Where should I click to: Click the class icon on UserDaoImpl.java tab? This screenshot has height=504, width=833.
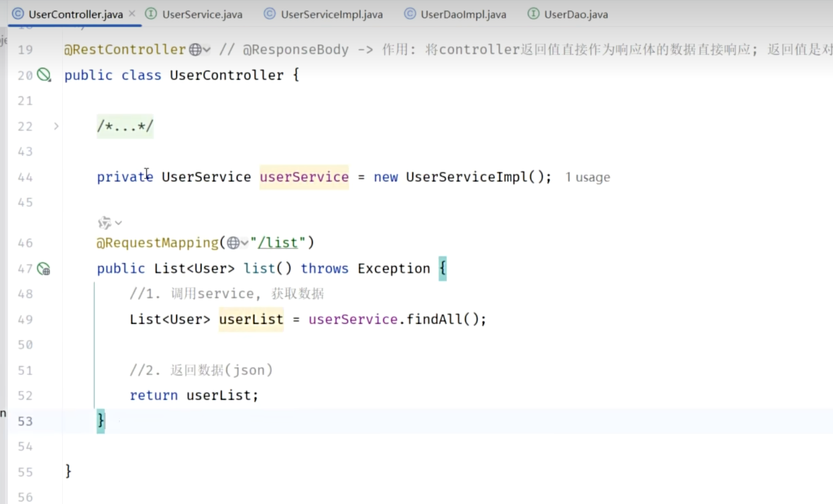(410, 14)
